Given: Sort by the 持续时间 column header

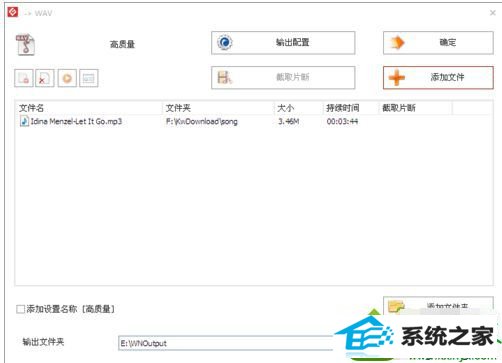Looking at the screenshot, I should click(x=351, y=108).
